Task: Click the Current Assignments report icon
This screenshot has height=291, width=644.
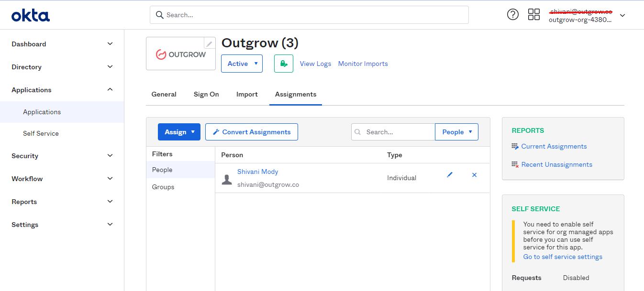Action: [515, 146]
